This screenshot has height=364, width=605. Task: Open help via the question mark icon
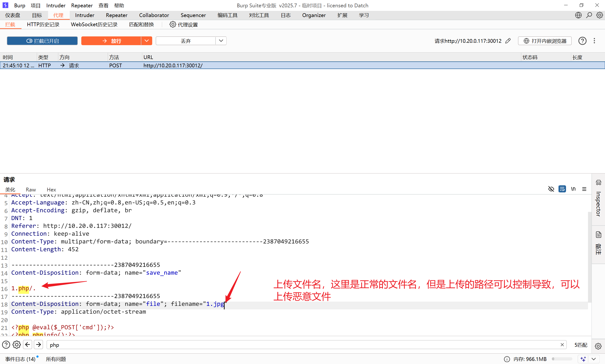(x=582, y=41)
